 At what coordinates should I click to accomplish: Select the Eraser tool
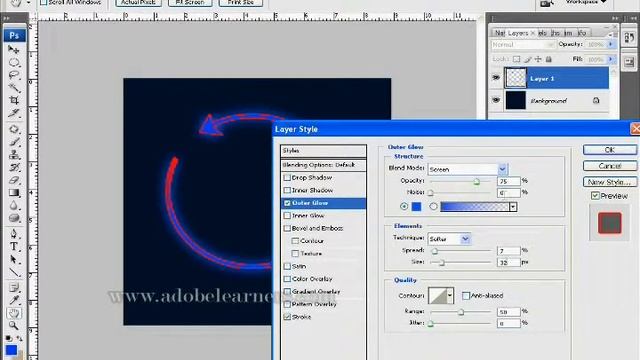point(13,180)
